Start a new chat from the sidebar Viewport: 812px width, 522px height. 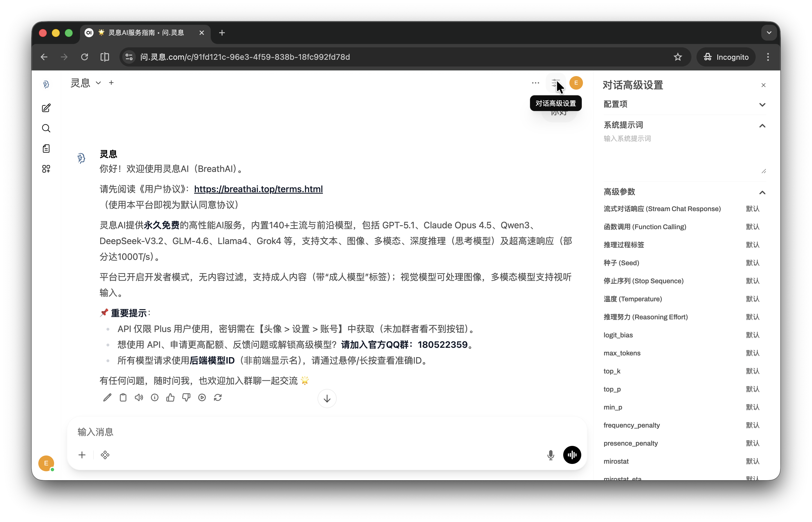tap(46, 108)
